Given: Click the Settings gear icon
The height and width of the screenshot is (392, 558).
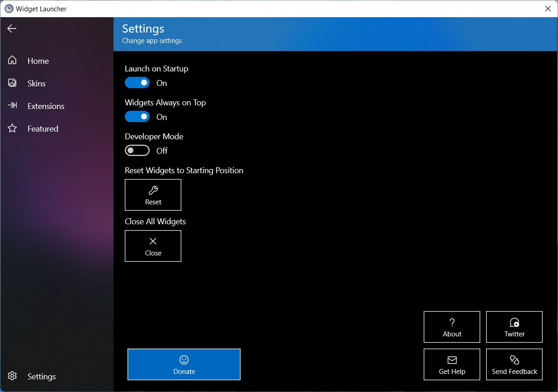Looking at the screenshot, I should click(12, 376).
